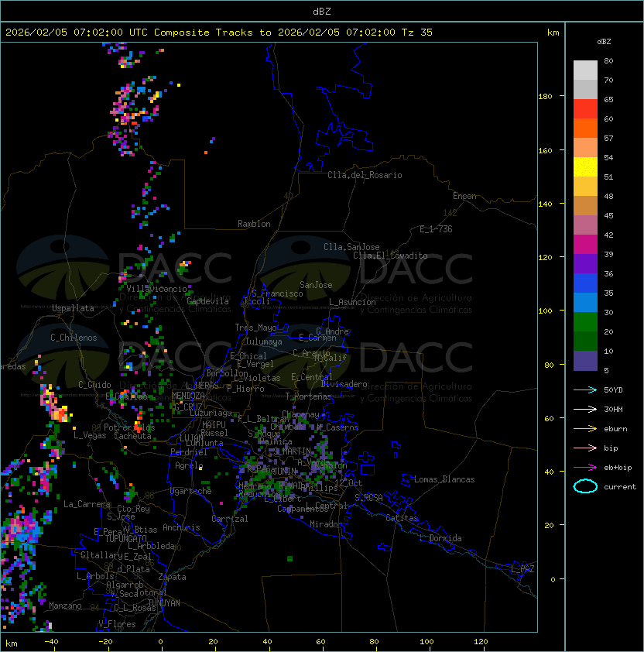The image size is (644, 652).
Task: Select the light gray swatch between 80 and 70
Action: tap(585, 70)
